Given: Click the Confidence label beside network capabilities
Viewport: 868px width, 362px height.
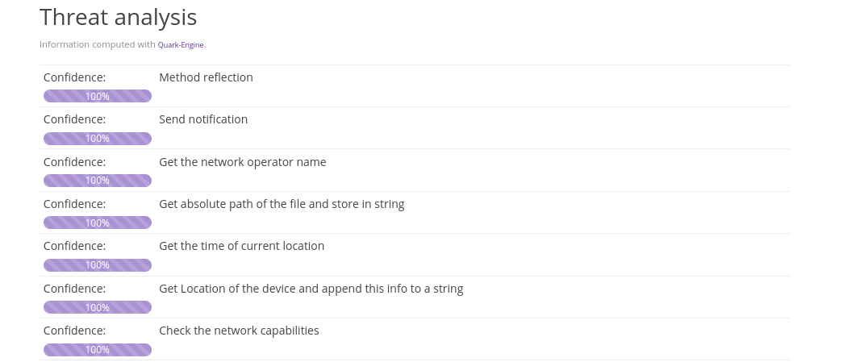Looking at the screenshot, I should point(74,331).
